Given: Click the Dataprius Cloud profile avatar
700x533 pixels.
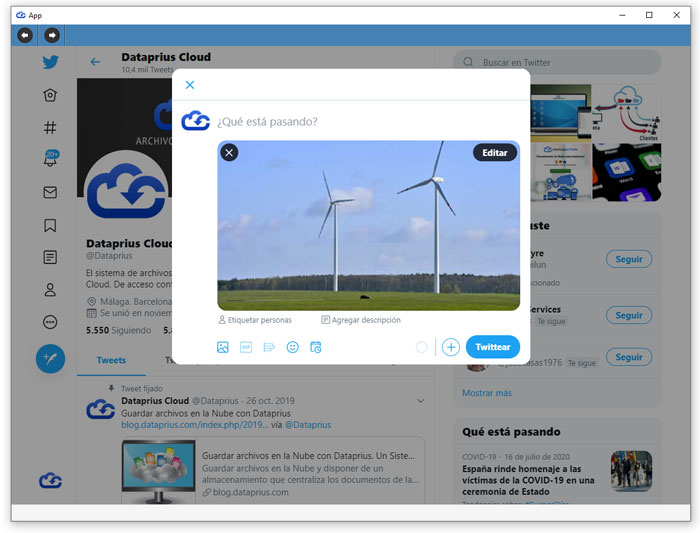Looking at the screenshot, I should pyautogui.click(x=126, y=193).
